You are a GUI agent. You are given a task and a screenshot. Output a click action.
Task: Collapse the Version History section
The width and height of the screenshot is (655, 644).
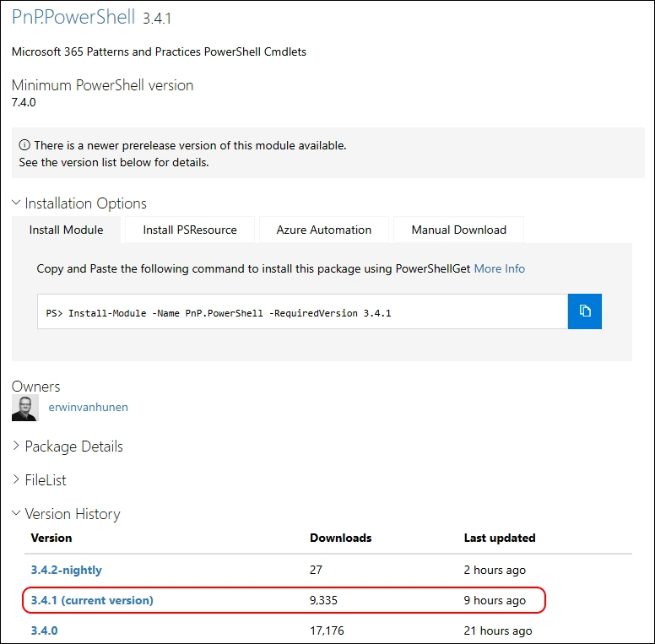66,514
